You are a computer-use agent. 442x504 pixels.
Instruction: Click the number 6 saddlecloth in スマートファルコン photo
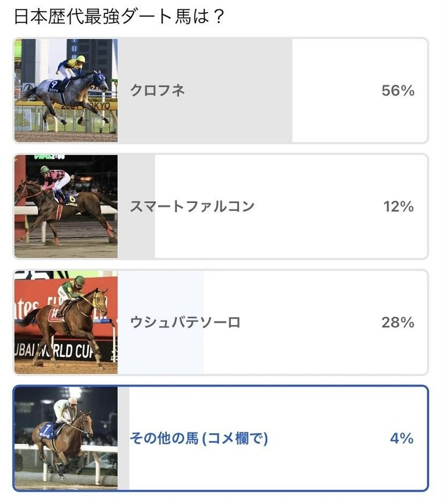point(73,198)
